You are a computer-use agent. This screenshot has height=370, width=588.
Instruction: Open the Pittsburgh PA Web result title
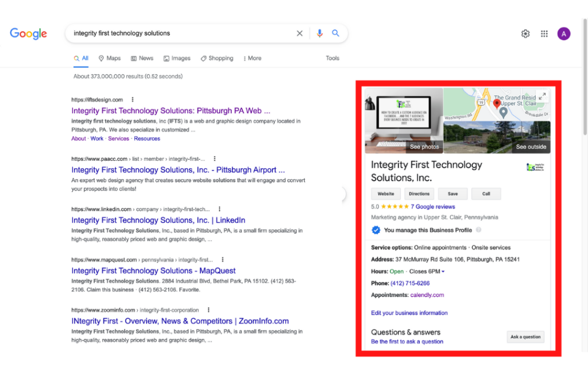[171, 111]
